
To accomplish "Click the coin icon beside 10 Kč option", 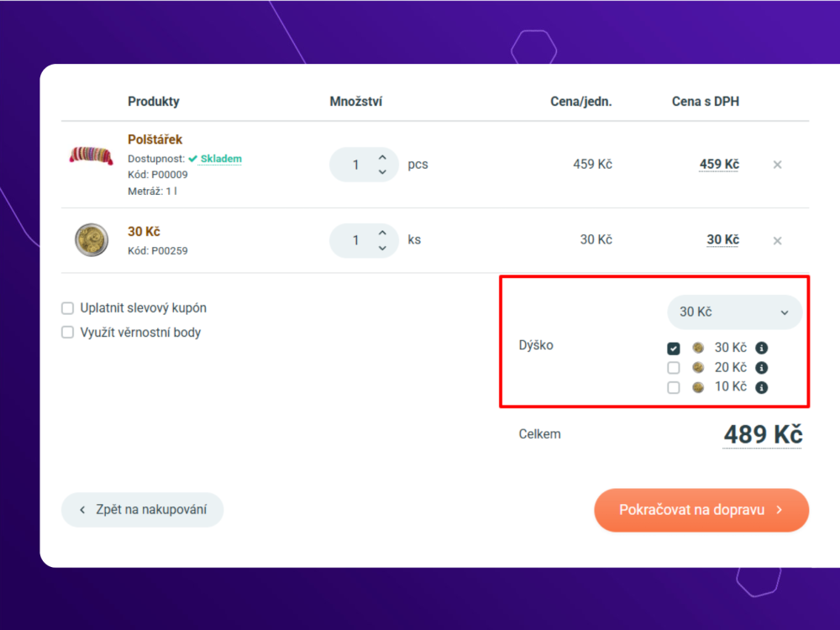I will 698,387.
